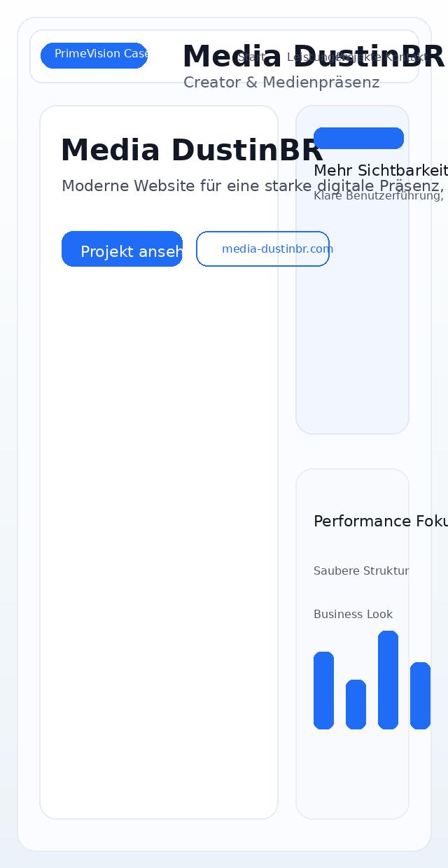448x868 pixels.
Task: Click the Creator & Medienpräsenz subtitle
Action: coord(281,83)
